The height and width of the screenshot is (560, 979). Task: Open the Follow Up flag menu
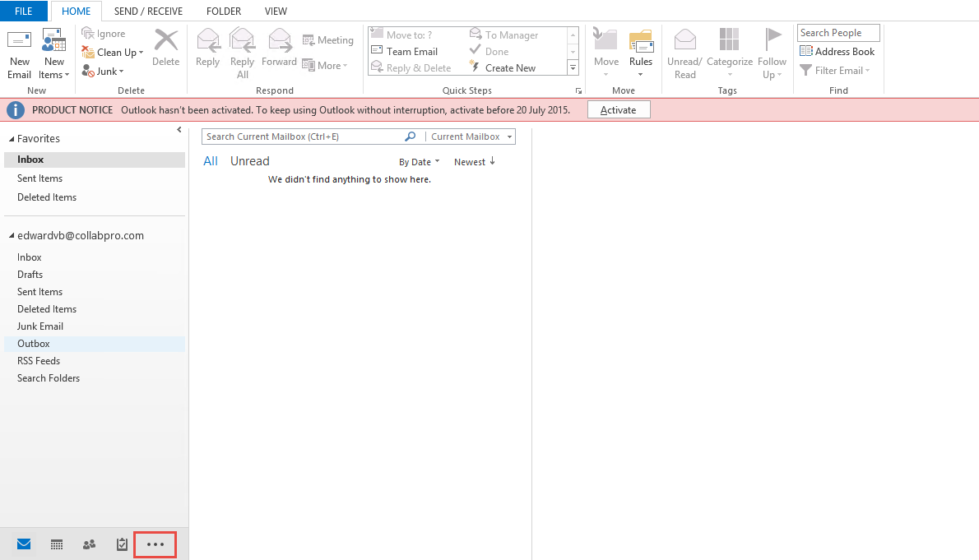773,54
